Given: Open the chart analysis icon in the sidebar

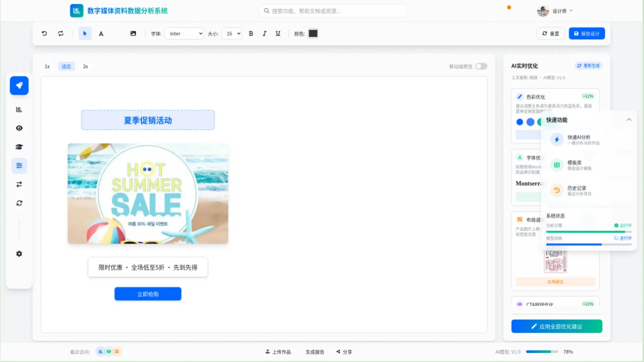Looking at the screenshot, I should [19, 109].
